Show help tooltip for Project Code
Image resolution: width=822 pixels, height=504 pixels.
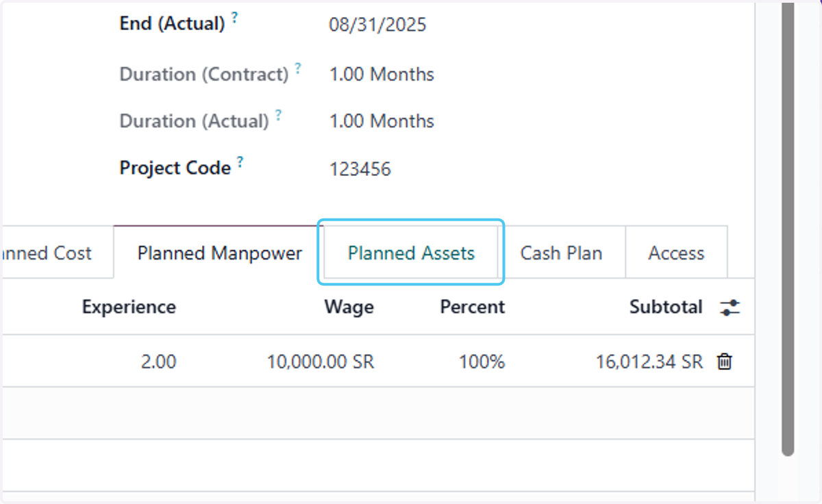(x=240, y=162)
